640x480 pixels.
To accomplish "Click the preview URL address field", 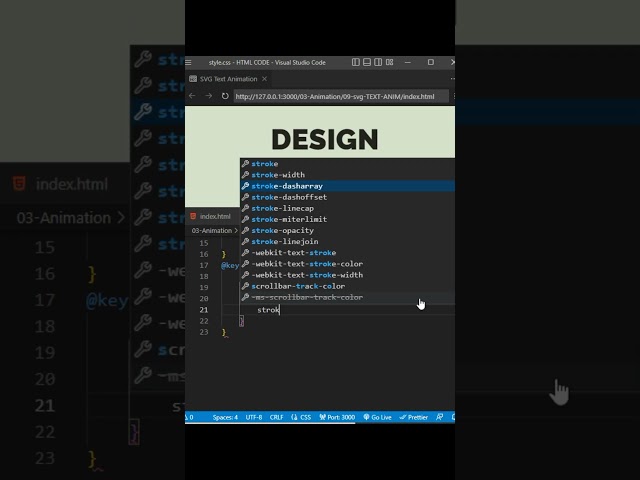I will pos(341,96).
